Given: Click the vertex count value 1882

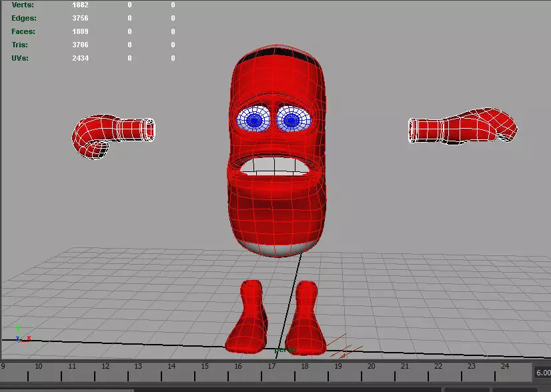Looking at the screenshot, I should coord(80,5).
